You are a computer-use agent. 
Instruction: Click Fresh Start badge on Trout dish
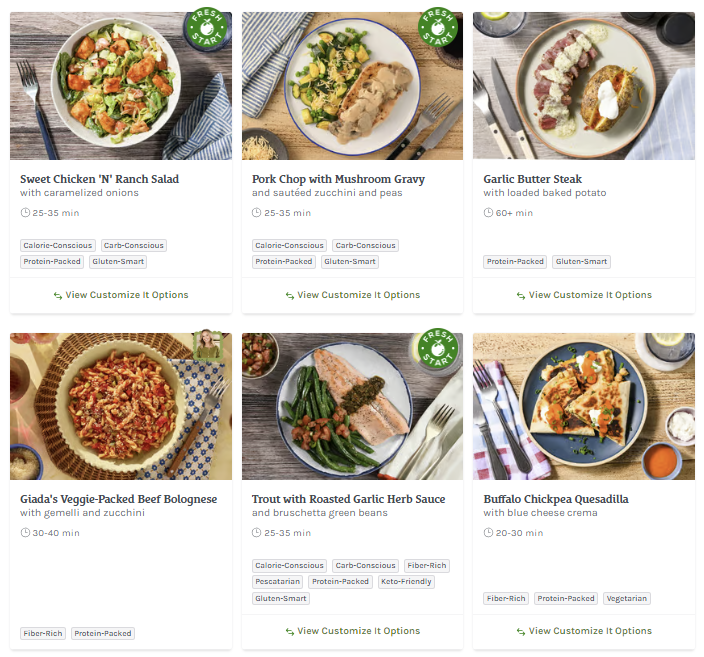pos(437,351)
